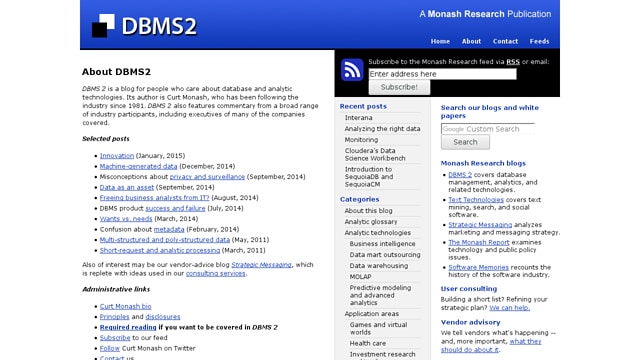This screenshot has height=360, width=640.
Task: Open Multi-structured and poly-structured data link
Action: [x=165, y=240]
